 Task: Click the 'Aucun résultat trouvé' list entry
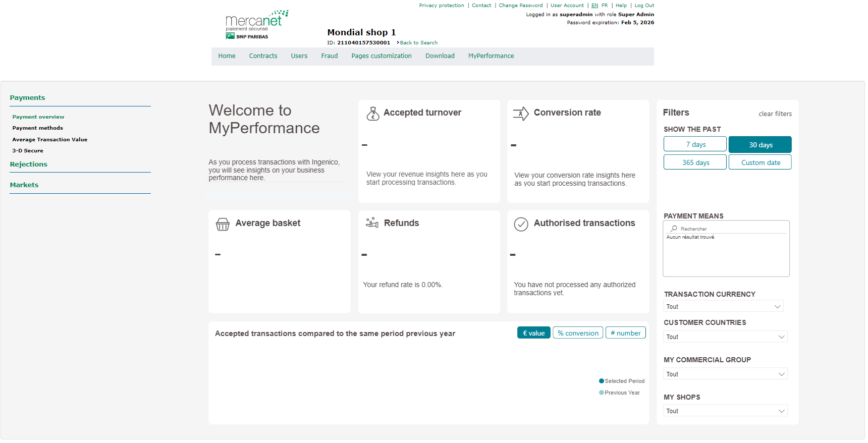690,237
